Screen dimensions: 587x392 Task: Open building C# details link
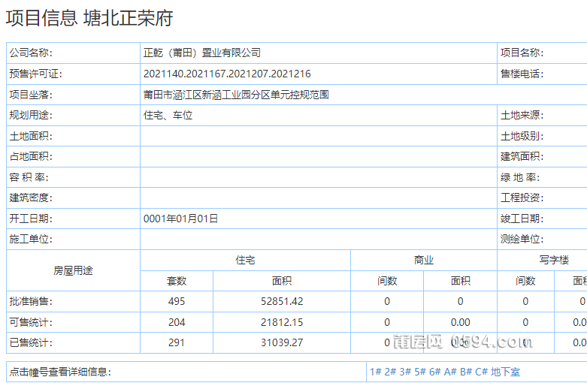482,372
